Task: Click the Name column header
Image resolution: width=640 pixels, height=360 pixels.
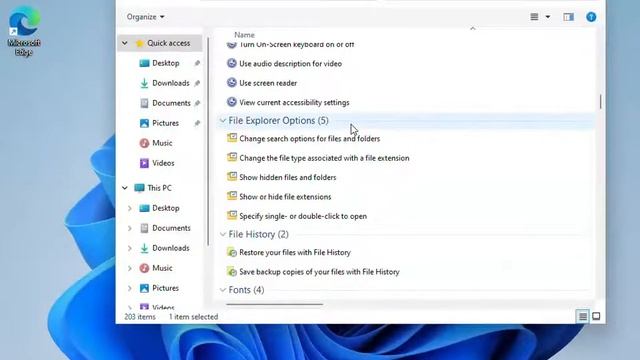Action: click(244, 35)
